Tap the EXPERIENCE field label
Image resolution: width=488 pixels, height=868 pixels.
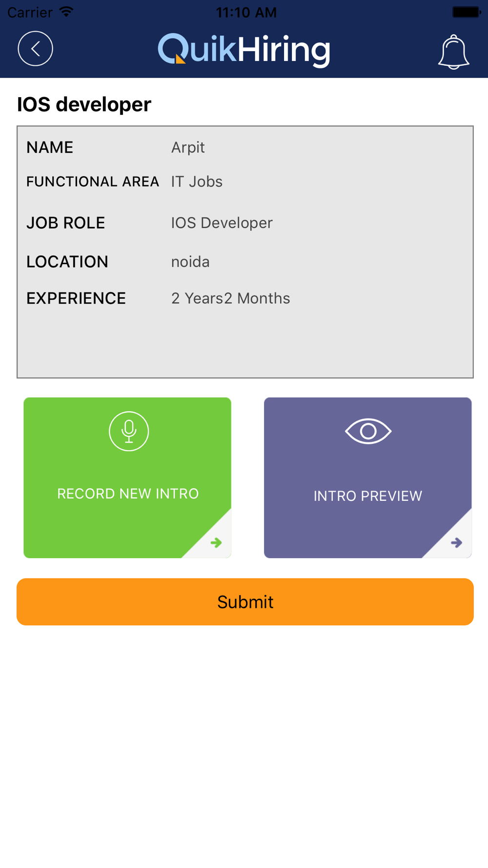point(76,298)
